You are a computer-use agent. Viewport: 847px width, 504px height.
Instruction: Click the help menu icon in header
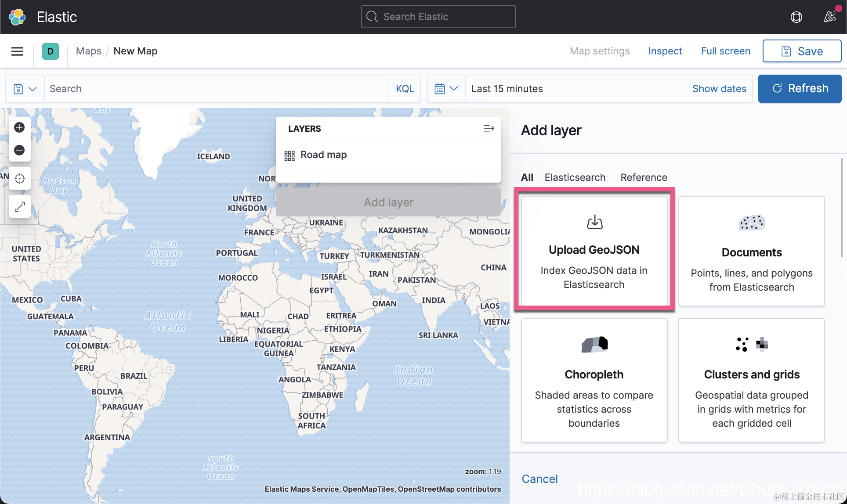pos(796,17)
